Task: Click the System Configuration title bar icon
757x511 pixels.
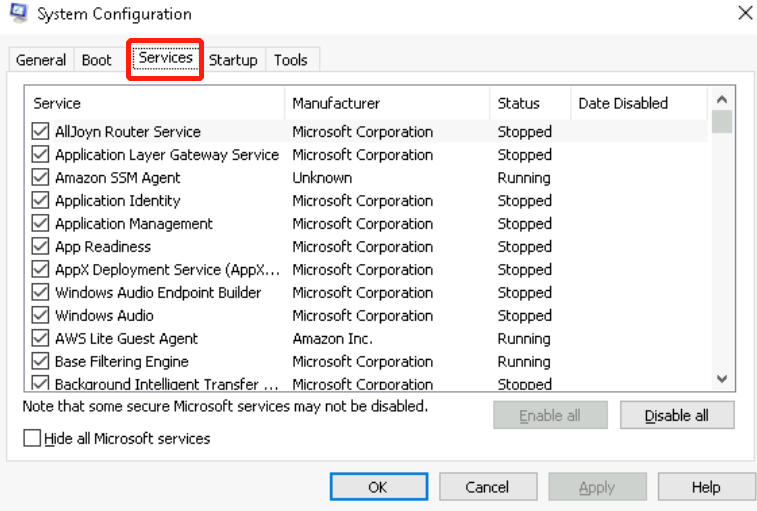Action: pyautogui.click(x=17, y=14)
